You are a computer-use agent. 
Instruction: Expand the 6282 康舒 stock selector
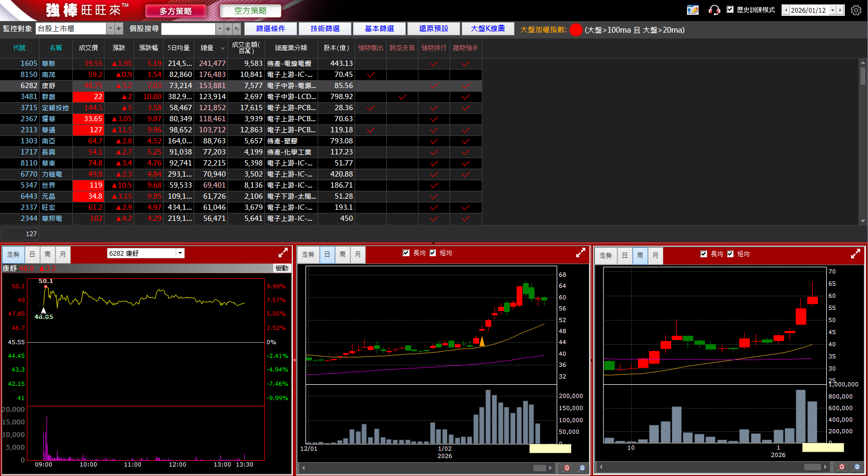pyautogui.click(x=180, y=253)
